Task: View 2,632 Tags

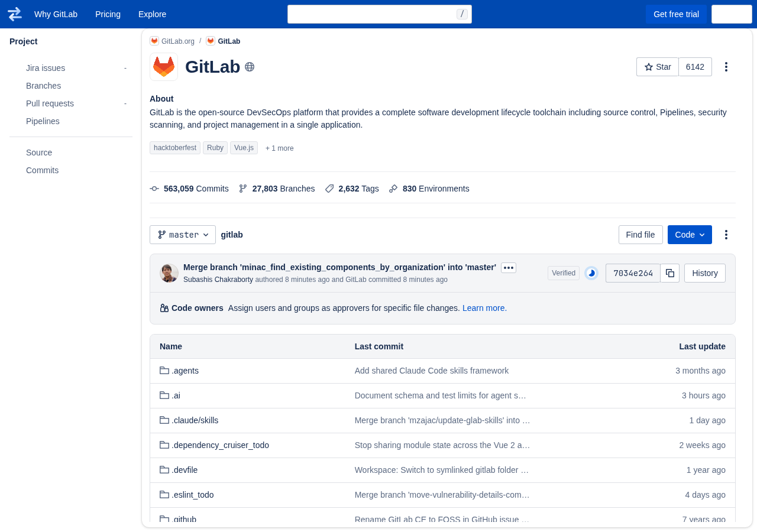Action: point(352,189)
